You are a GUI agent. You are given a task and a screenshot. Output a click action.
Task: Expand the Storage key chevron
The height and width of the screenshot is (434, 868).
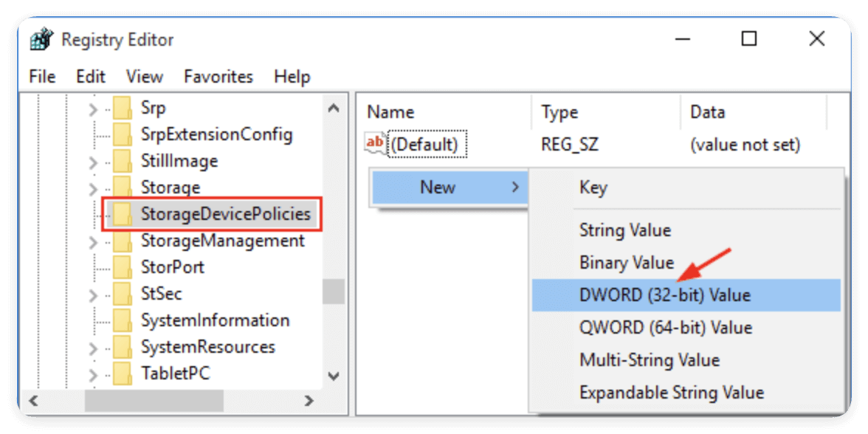pyautogui.click(x=92, y=188)
